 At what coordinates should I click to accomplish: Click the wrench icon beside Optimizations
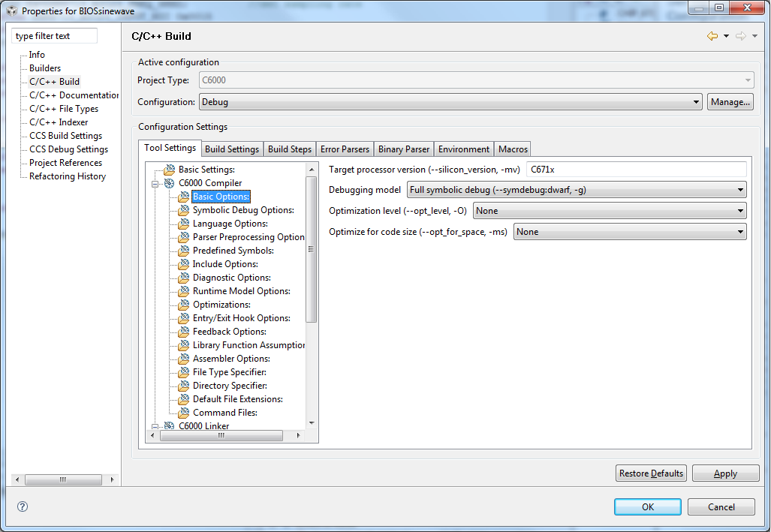[183, 305]
